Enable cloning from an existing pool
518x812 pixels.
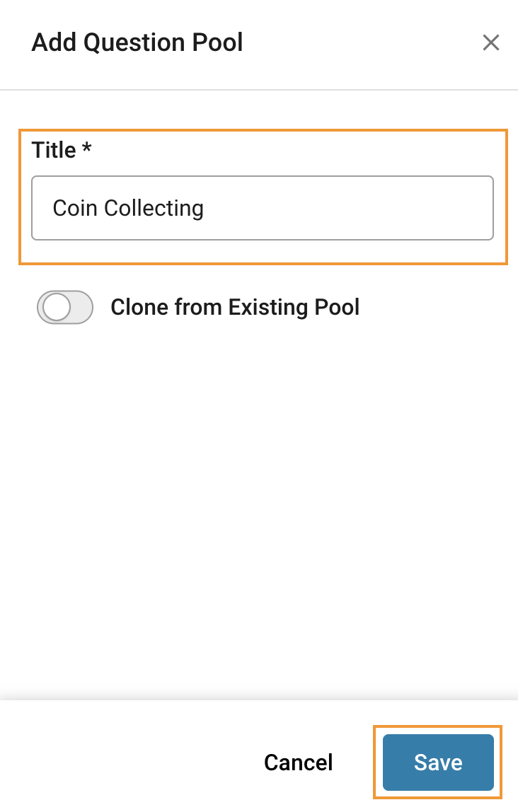(x=65, y=308)
